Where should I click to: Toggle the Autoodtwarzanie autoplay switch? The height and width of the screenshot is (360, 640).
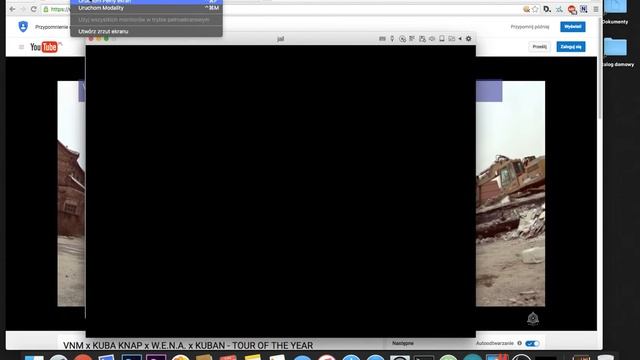[532, 344]
